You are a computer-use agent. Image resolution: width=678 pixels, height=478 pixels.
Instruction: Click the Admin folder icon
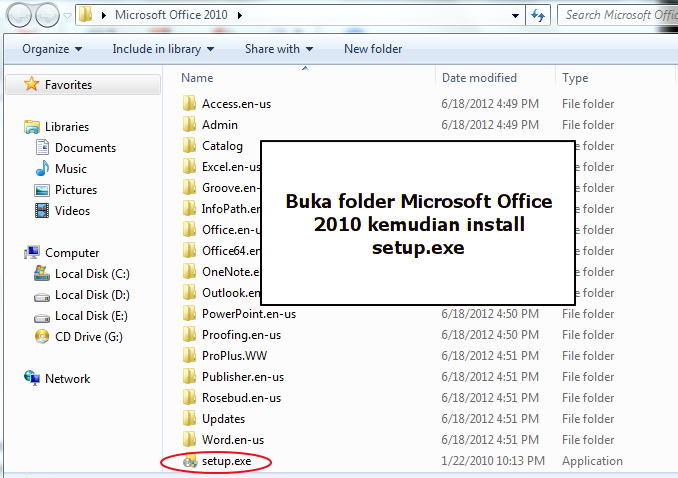(189, 125)
